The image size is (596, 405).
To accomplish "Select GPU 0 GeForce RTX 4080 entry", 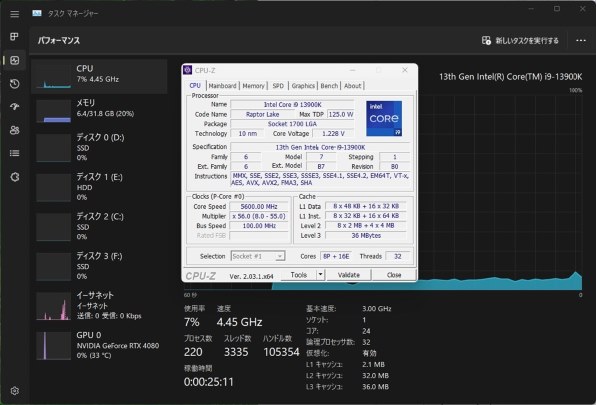I will tap(99, 345).
